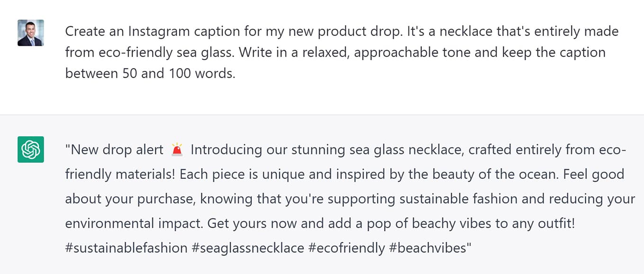Click the green ChatGPT logo icon

[x=31, y=150]
